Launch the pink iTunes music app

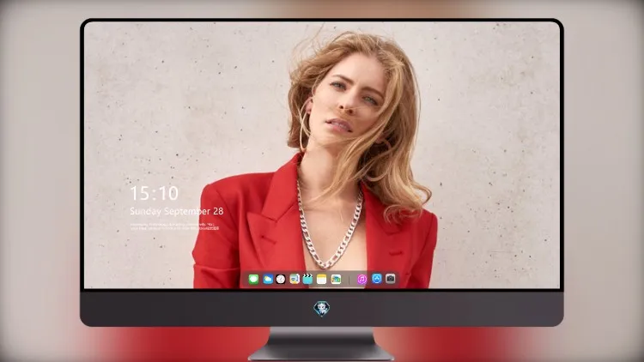pyautogui.click(x=361, y=280)
